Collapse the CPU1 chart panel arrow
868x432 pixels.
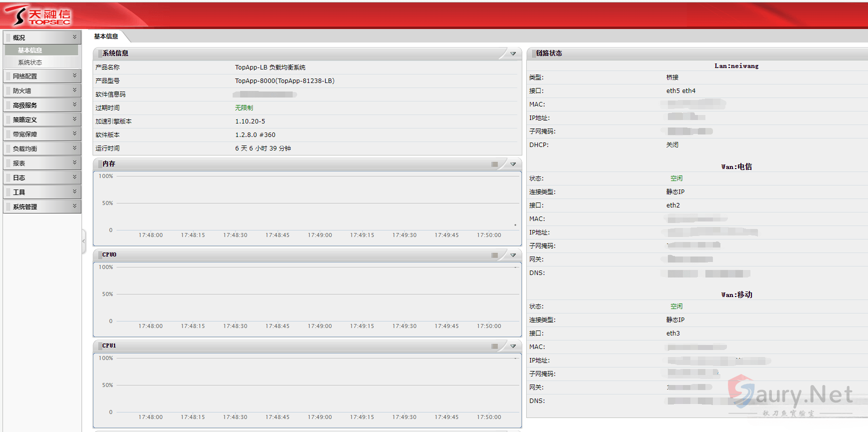tap(513, 346)
